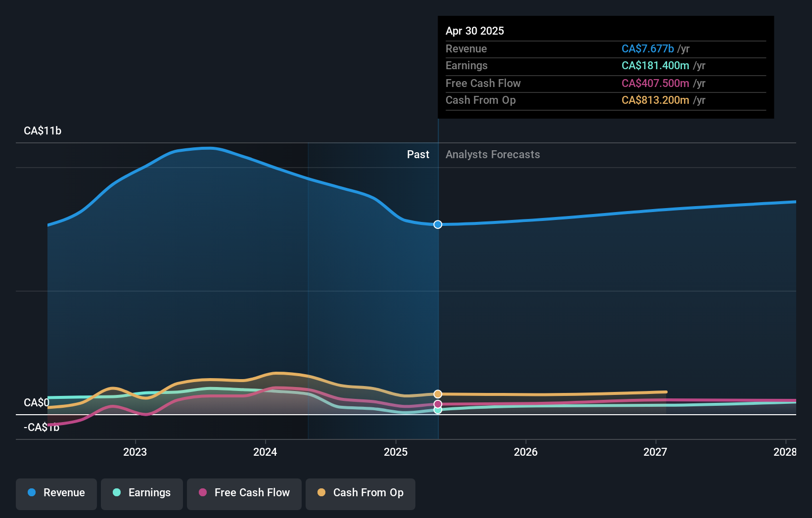Click the CA$407.500m free cash flow value
812x518 pixels.
(655, 83)
